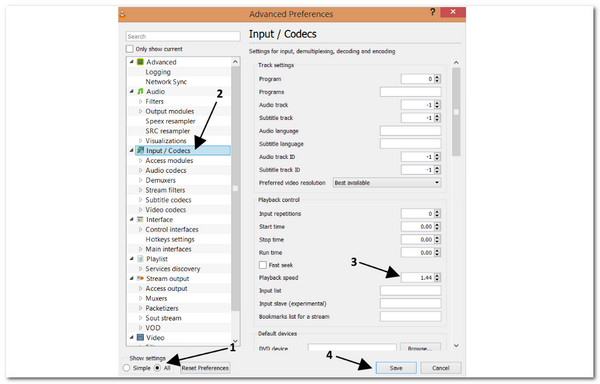Collapse the Input / Codecs category

click(x=132, y=150)
